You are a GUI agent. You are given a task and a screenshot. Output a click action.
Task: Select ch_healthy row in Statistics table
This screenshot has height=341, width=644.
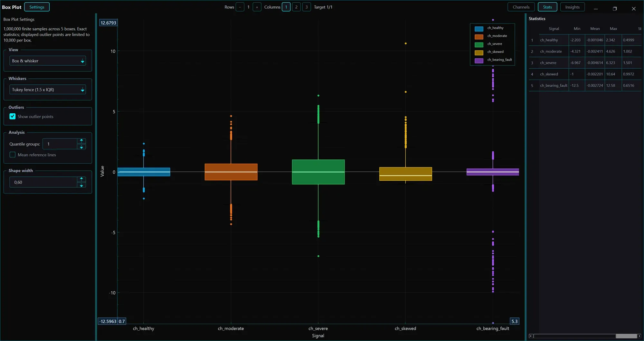[585, 40]
